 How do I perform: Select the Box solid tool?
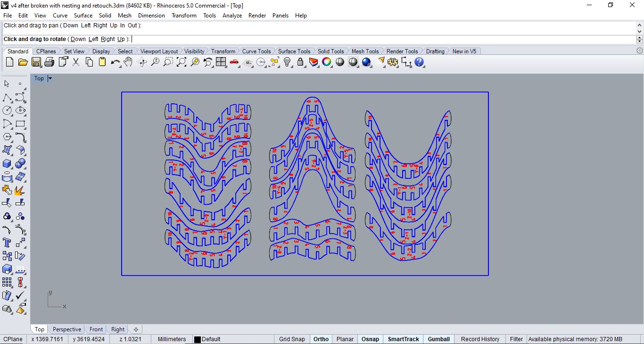(7, 163)
